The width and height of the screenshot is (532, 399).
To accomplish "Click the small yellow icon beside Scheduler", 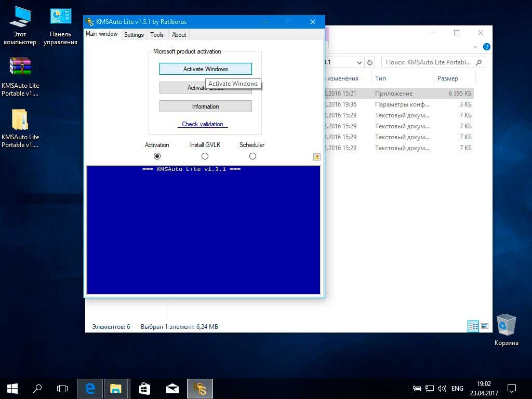I will tap(316, 157).
